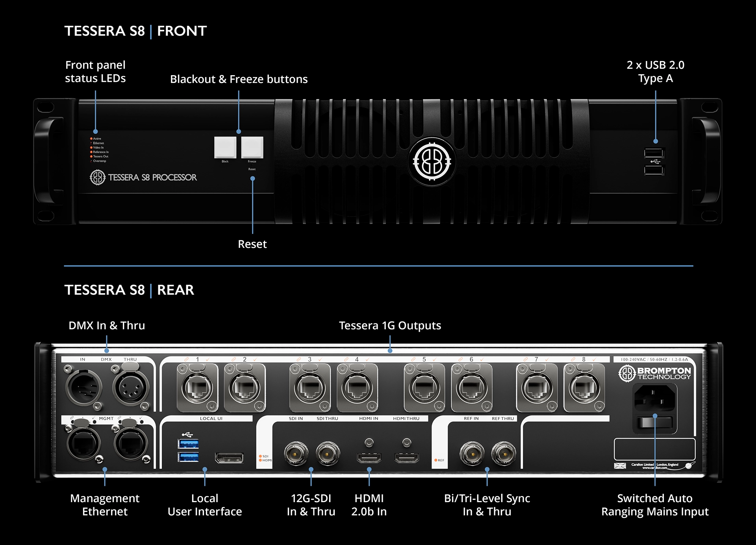Click Tessera output port 6
756x545 pixels.
pos(471,388)
